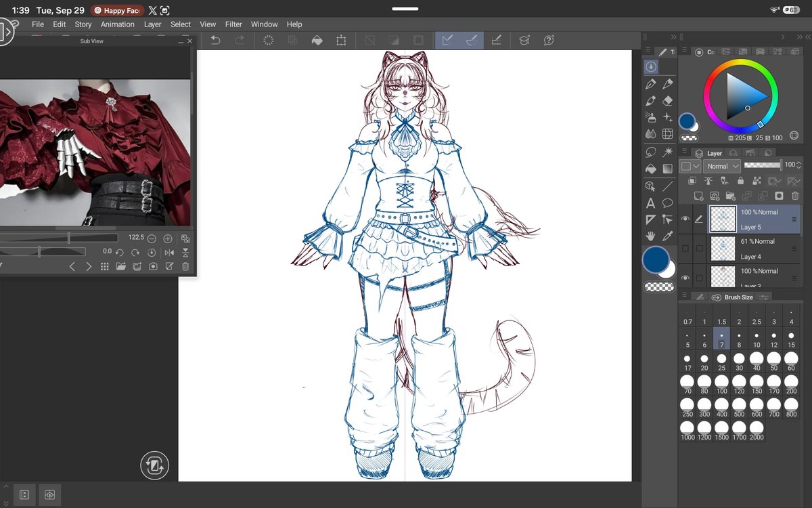Select the Auto select magic wand tool
The width and height of the screenshot is (812, 508).
click(x=668, y=152)
